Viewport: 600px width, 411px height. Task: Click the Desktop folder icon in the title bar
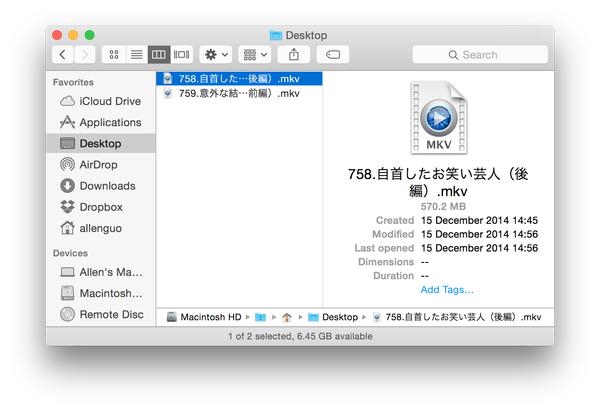276,36
